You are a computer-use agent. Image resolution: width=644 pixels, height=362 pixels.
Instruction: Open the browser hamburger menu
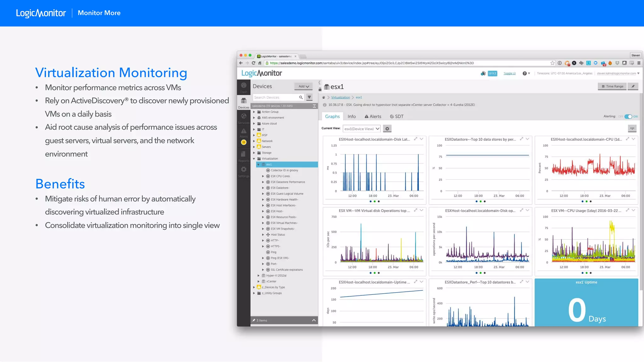(x=639, y=63)
